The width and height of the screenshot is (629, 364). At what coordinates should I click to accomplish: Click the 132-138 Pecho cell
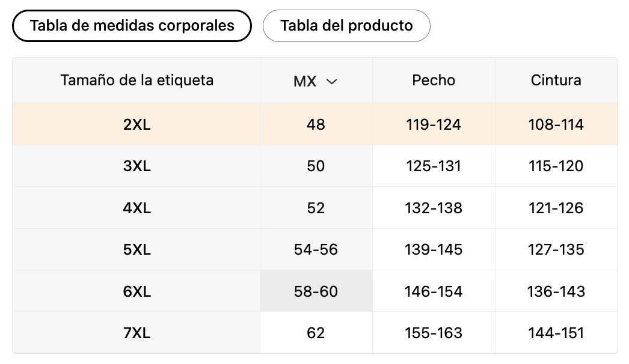(x=434, y=208)
